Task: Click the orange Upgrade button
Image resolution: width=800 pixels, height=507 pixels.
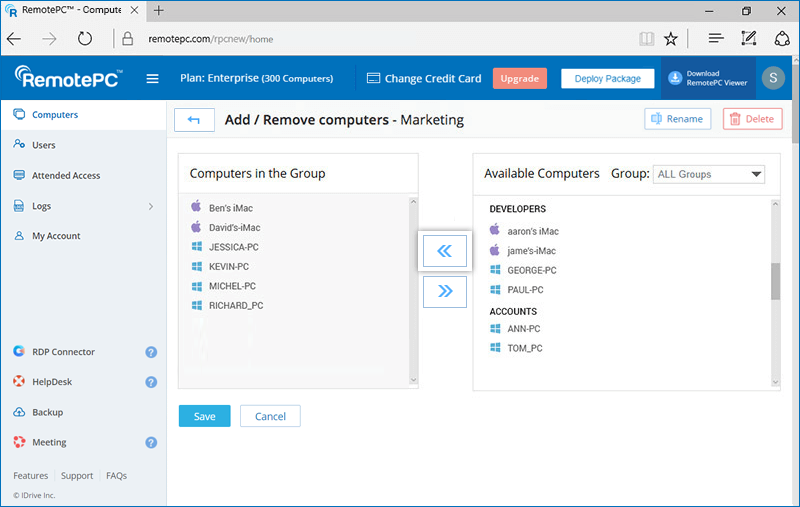Action: pos(519,79)
